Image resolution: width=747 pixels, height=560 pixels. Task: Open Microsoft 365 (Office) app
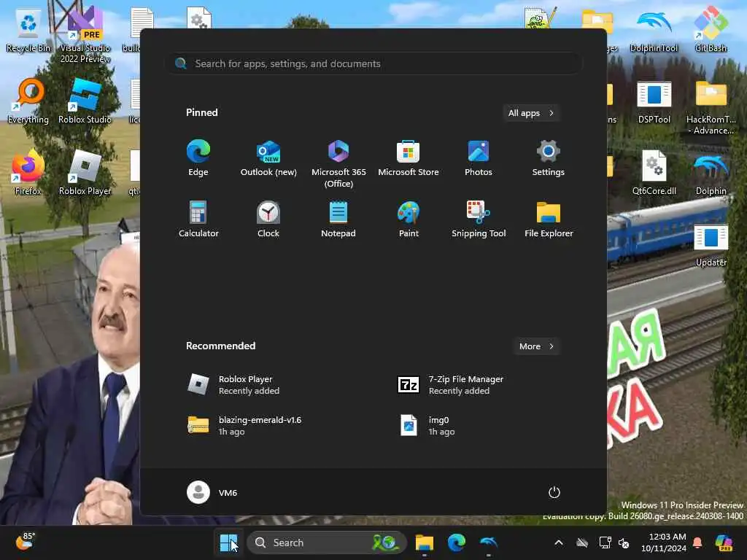(338, 164)
